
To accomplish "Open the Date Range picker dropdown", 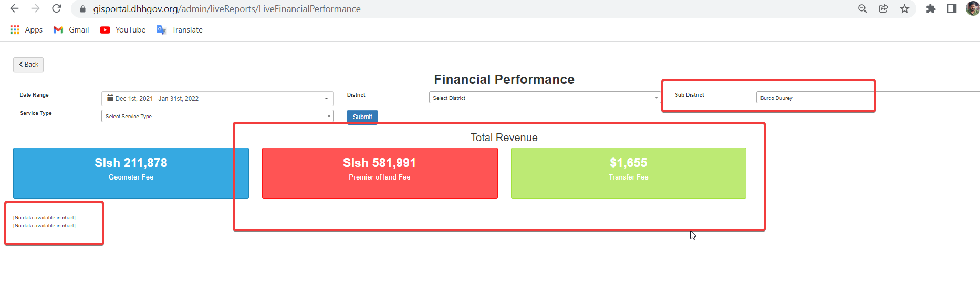I will (217, 98).
